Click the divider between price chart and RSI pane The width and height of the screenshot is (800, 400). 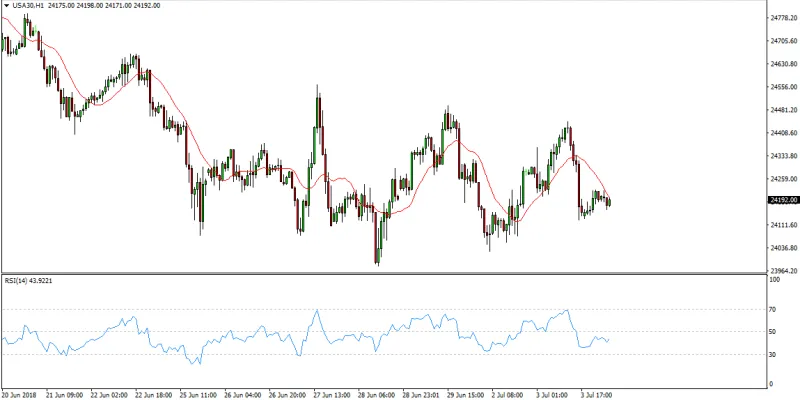tap(384, 273)
